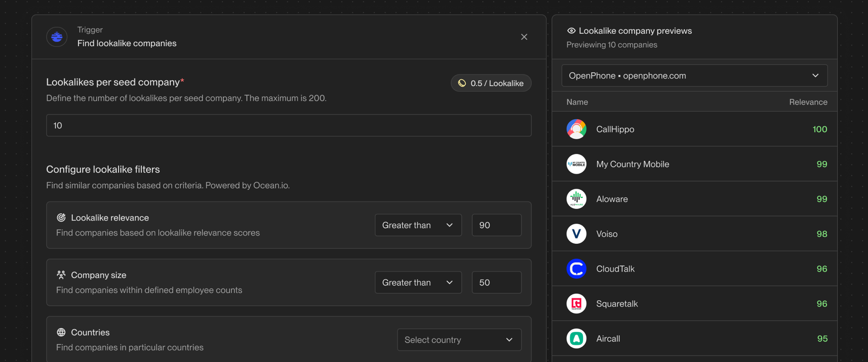Click the eye icon beside Lookalike company previews
This screenshot has height=362, width=868.
point(571,31)
